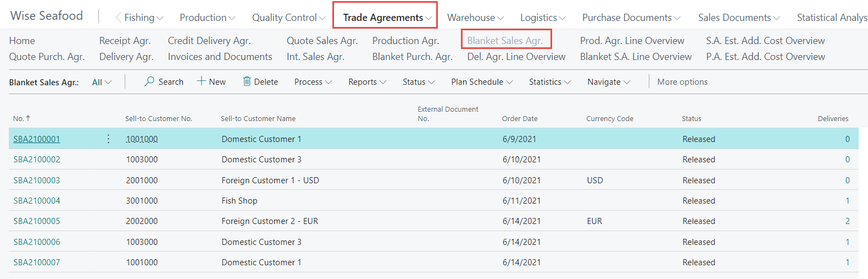Image resolution: width=868 pixels, height=279 pixels.
Task: Go to Invoices and Documents
Action: click(x=220, y=57)
